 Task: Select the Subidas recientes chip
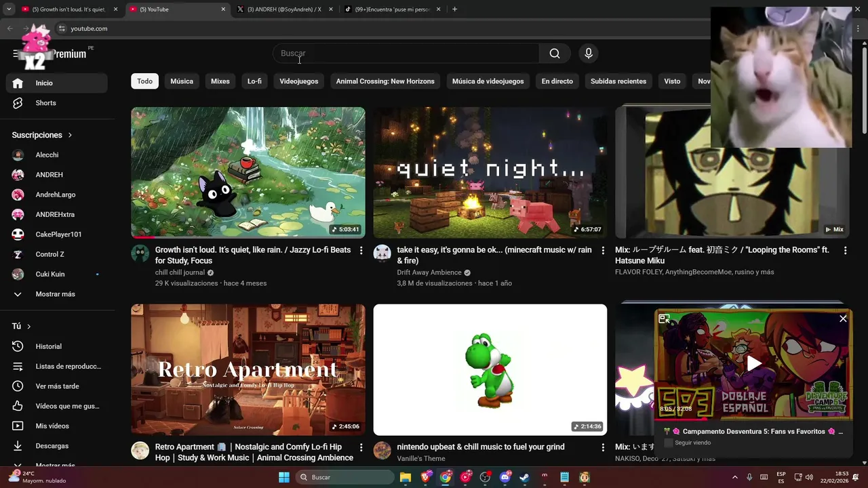click(x=618, y=81)
